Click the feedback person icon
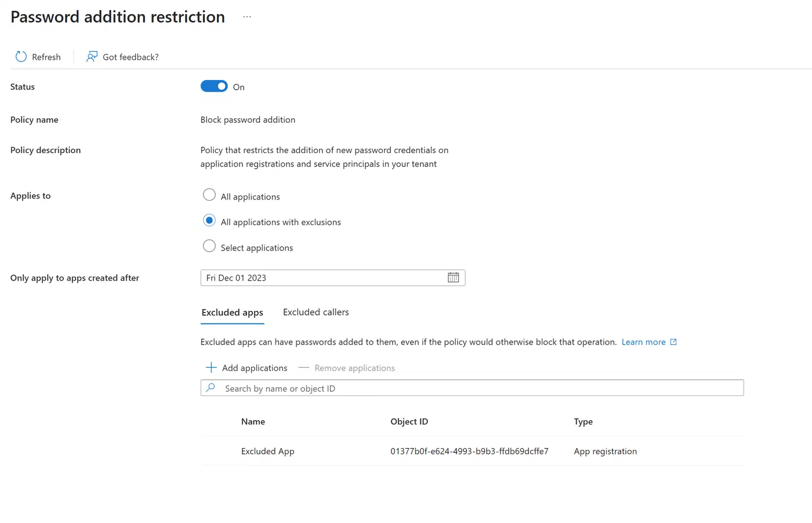The height and width of the screenshot is (523, 812). coord(92,57)
